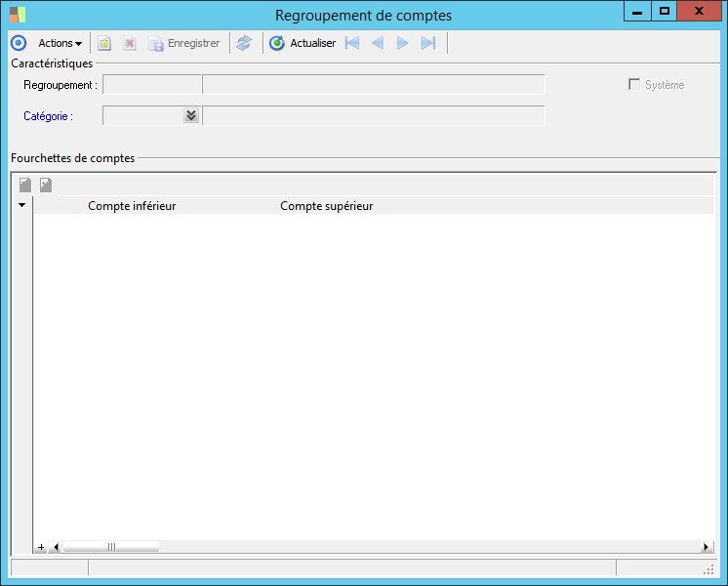Click the horizontal scrollbar thumb

[x=111, y=547]
